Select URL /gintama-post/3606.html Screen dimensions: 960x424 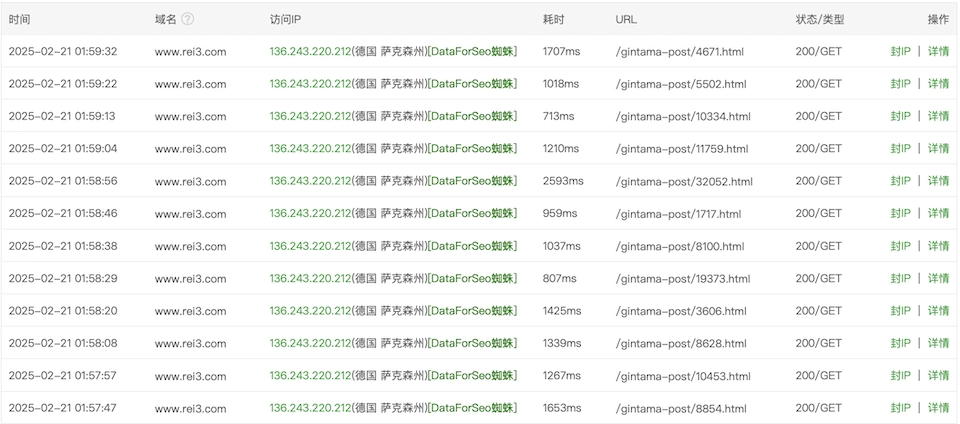tap(681, 311)
